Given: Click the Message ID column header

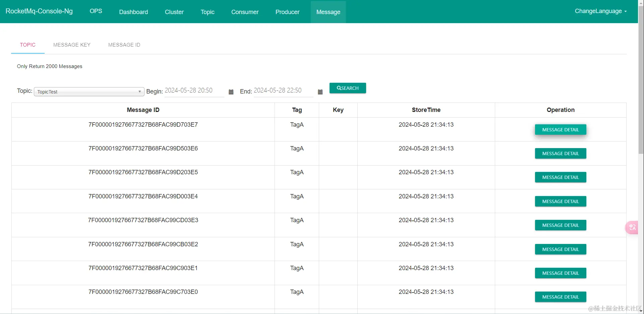Looking at the screenshot, I should coord(143,110).
